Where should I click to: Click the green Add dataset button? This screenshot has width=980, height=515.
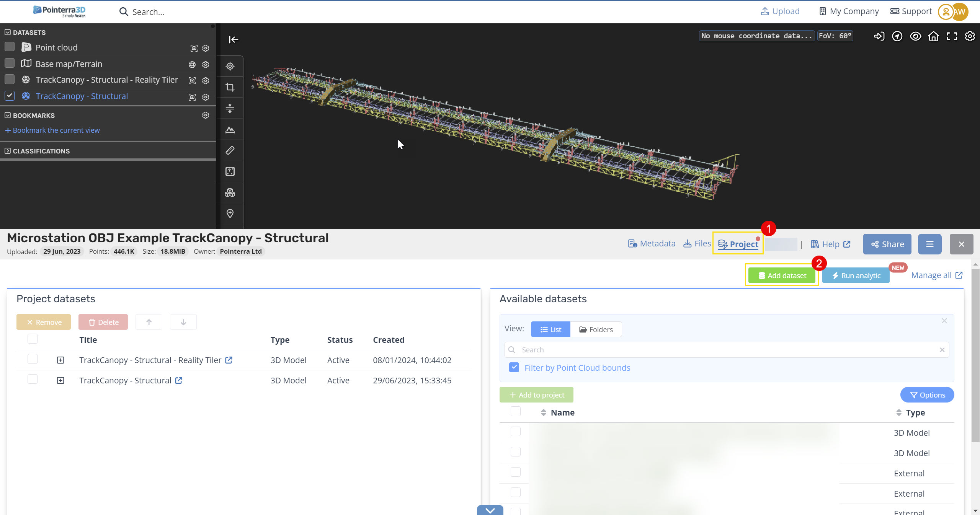(x=782, y=275)
